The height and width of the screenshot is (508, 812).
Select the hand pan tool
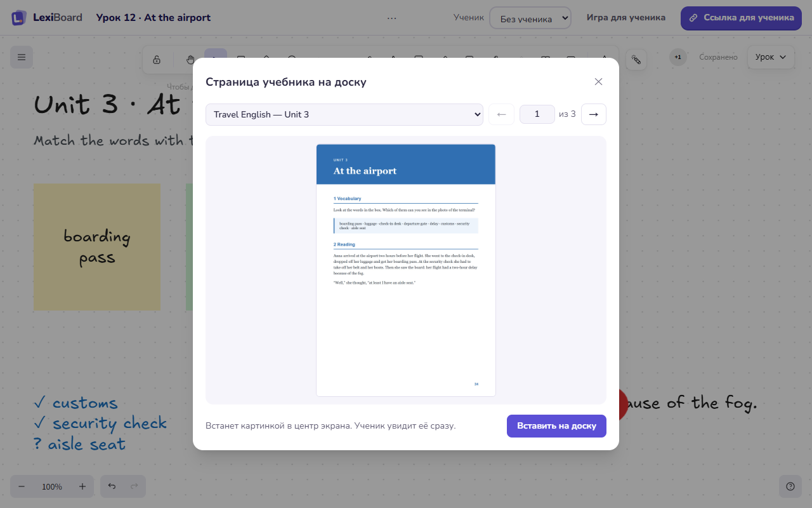point(190,60)
